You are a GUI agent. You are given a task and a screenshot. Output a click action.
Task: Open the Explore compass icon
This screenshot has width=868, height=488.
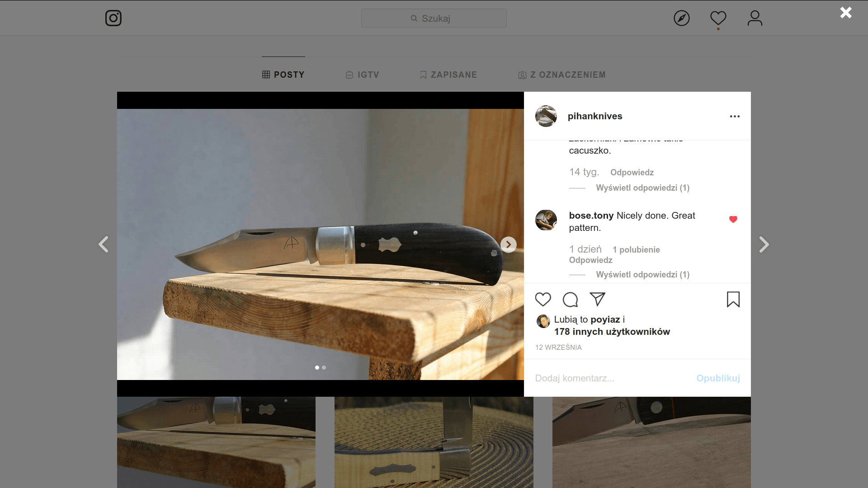click(x=681, y=18)
